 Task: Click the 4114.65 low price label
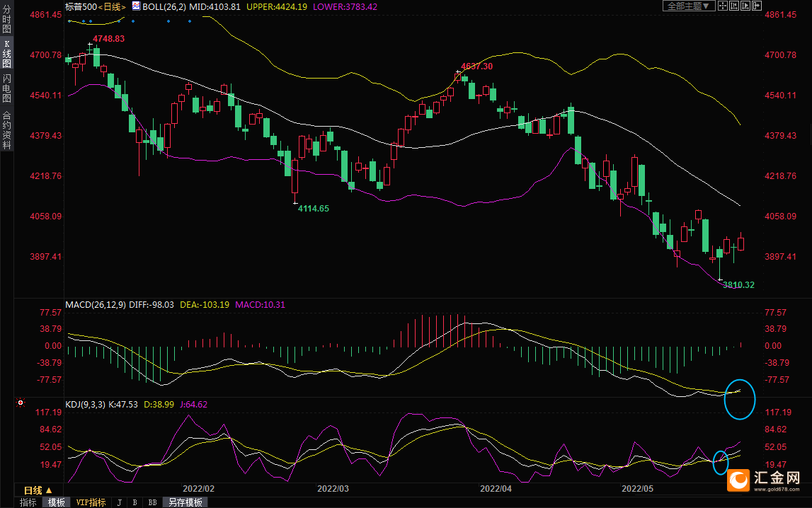pos(314,209)
